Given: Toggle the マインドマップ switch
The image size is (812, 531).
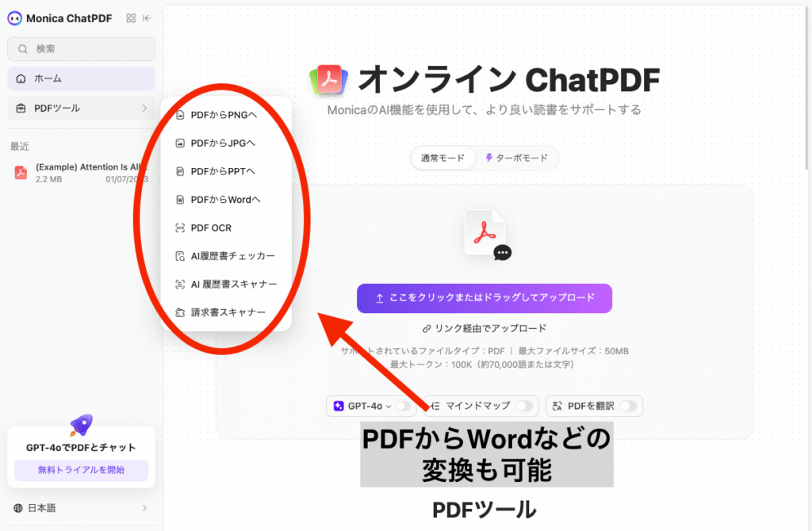Looking at the screenshot, I should 523,407.
